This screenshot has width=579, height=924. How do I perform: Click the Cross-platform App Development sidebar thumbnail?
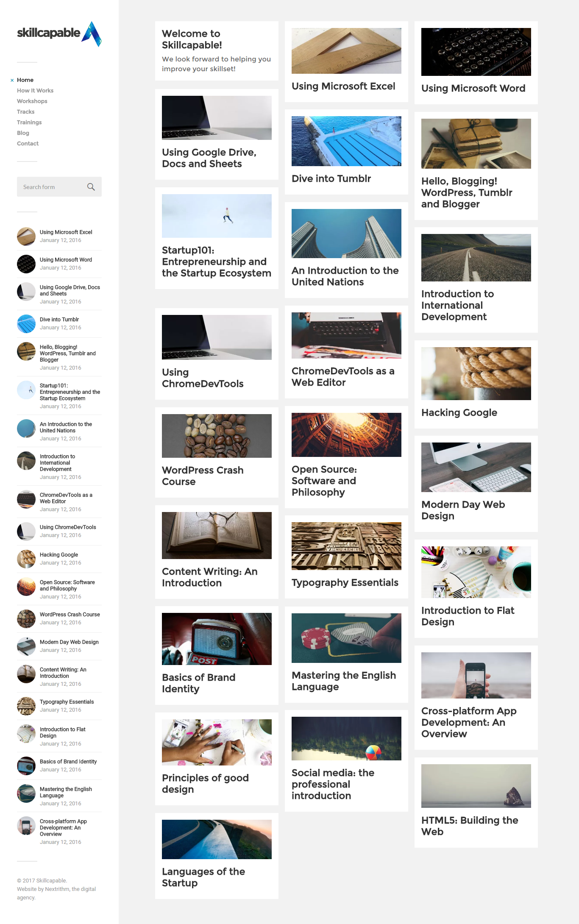tap(26, 826)
